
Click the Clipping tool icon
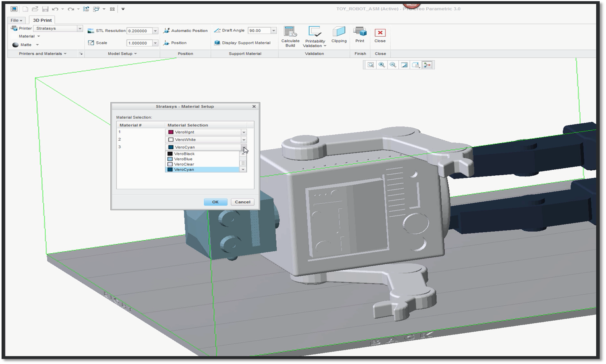pos(339,32)
